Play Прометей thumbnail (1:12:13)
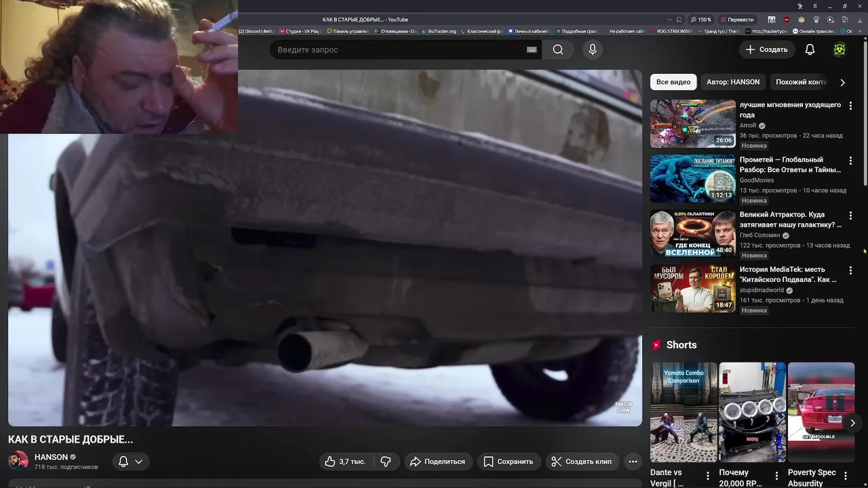Viewport: 868px width, 488px height. (692, 178)
